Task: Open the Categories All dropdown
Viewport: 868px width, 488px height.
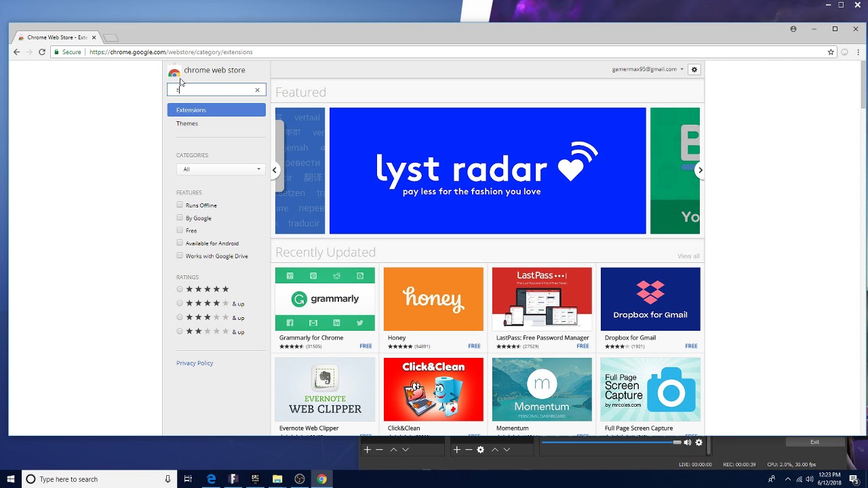Action: 220,169
